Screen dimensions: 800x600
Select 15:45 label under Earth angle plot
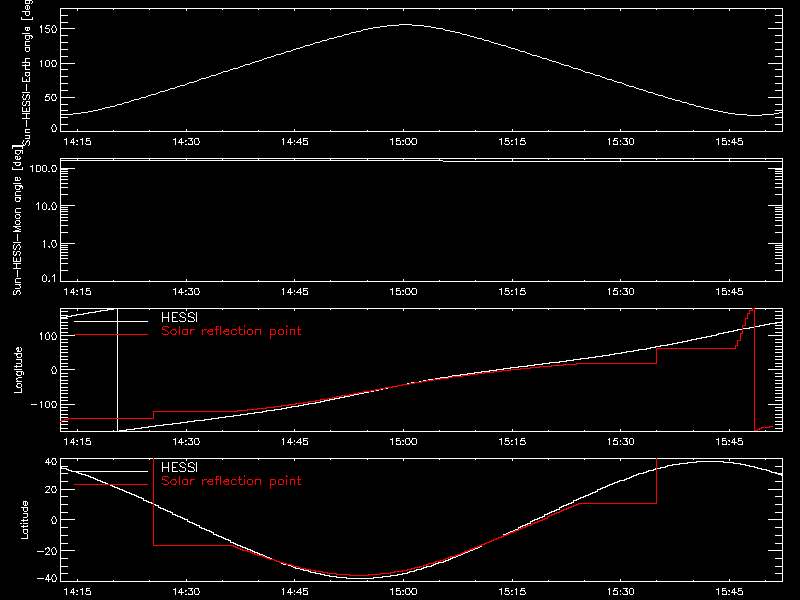729,142
